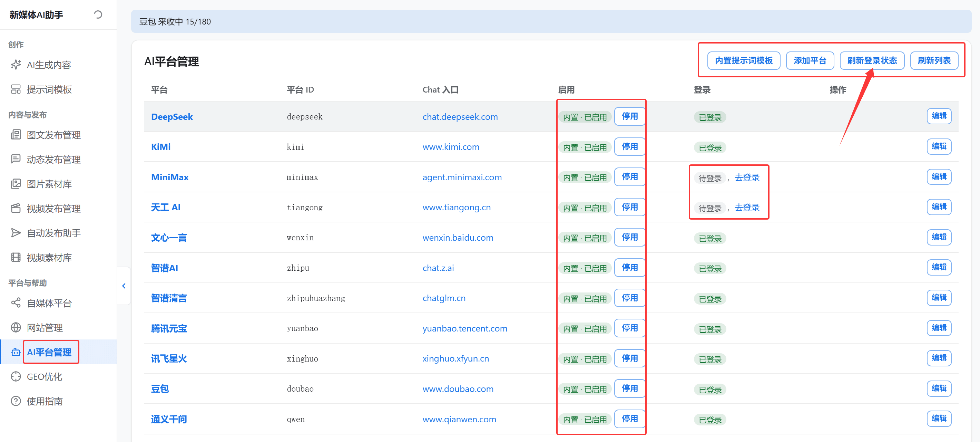Click the refresh spinner icon beside 新媒体AI助手
The height and width of the screenshot is (442, 980).
click(98, 15)
